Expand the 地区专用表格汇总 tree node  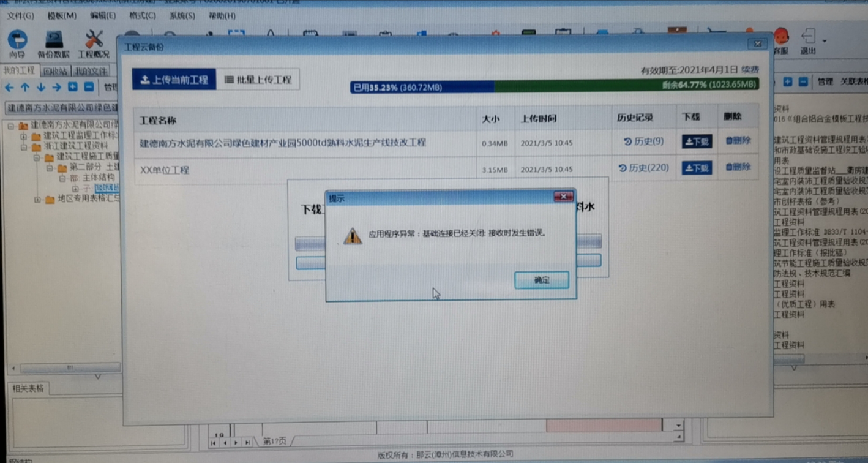click(x=37, y=200)
